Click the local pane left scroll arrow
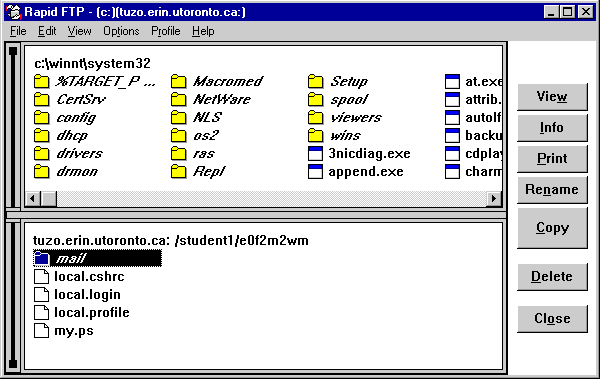 (33, 198)
